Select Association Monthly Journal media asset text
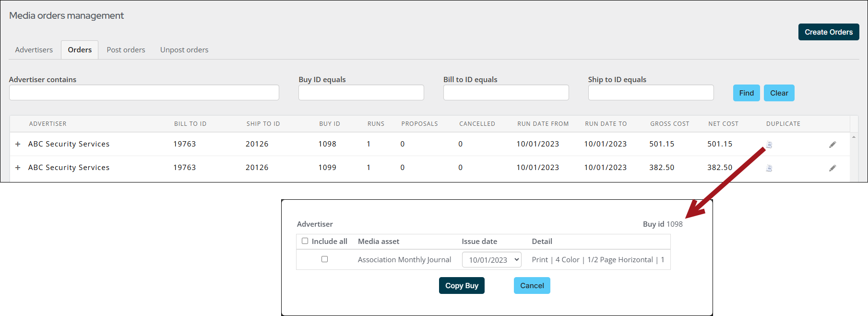The width and height of the screenshot is (868, 316). click(x=404, y=260)
